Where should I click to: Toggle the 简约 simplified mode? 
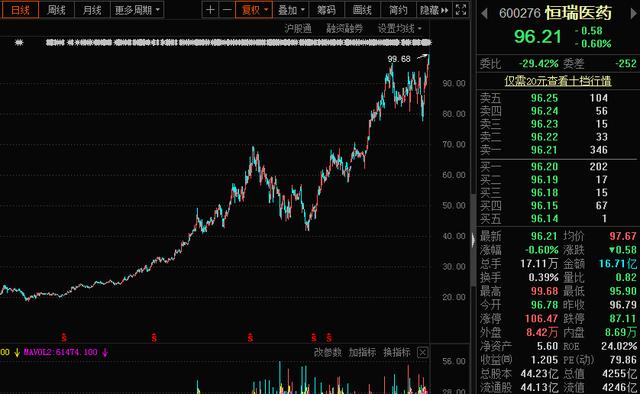click(398, 9)
